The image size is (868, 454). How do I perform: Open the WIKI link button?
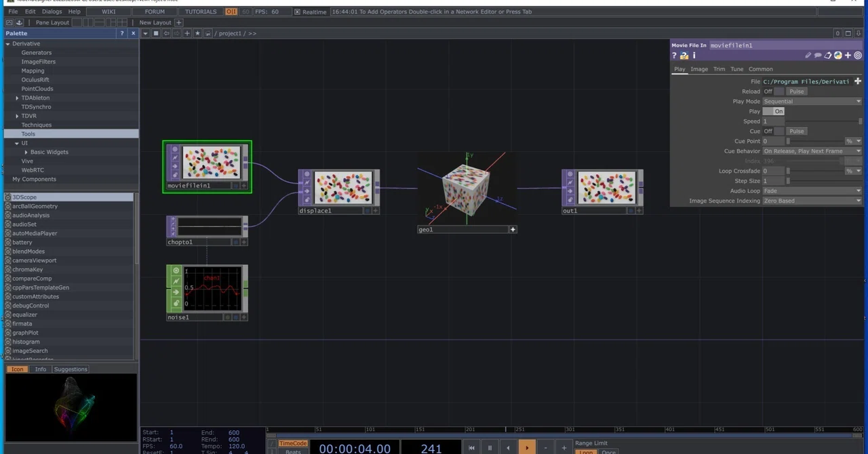click(108, 12)
